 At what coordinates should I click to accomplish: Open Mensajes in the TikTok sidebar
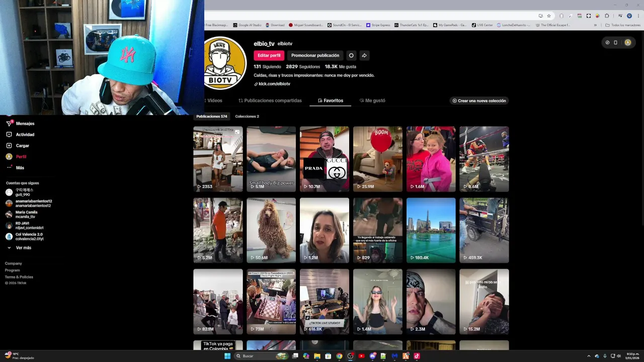click(x=20, y=124)
